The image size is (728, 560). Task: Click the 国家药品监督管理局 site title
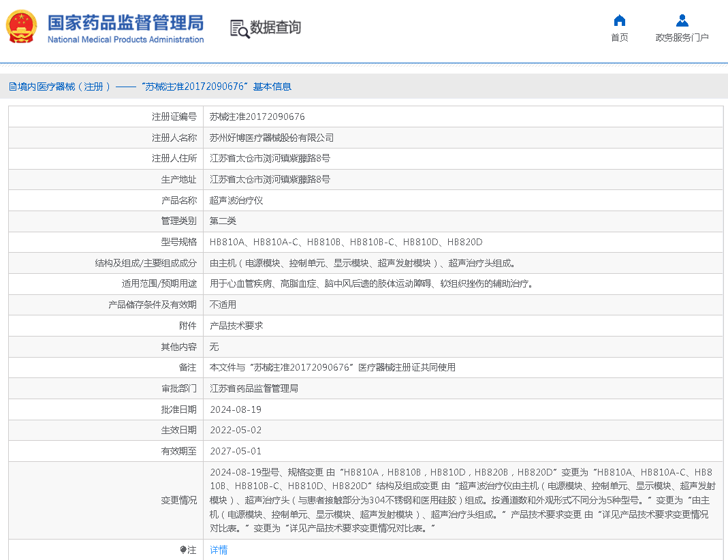point(125,22)
